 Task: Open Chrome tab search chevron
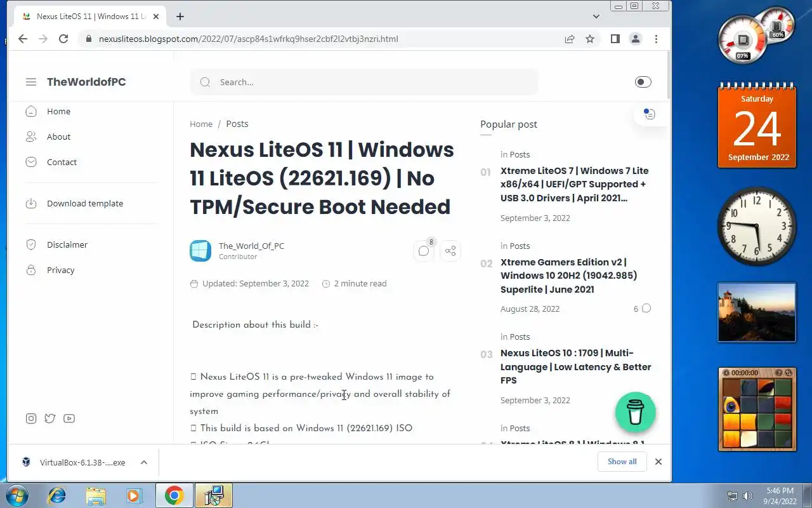coord(596,17)
